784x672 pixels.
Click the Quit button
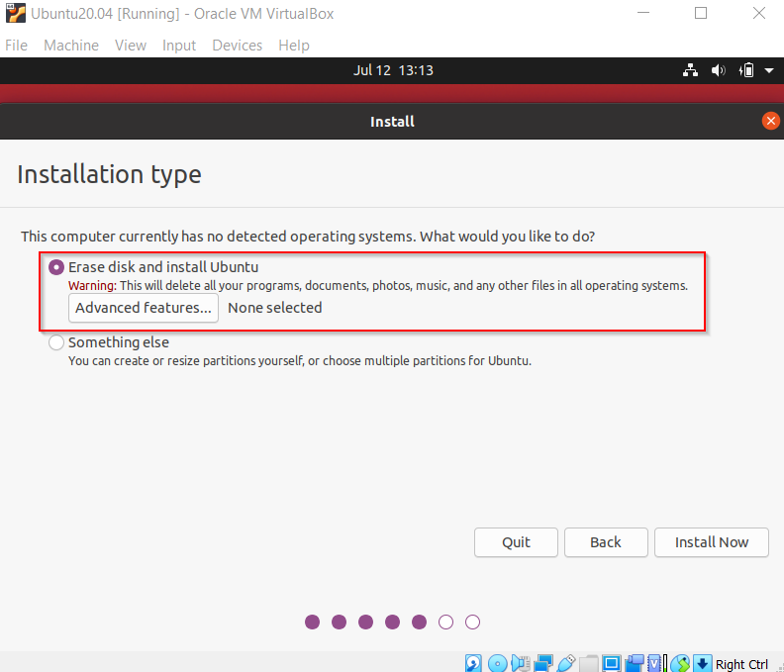tap(516, 542)
